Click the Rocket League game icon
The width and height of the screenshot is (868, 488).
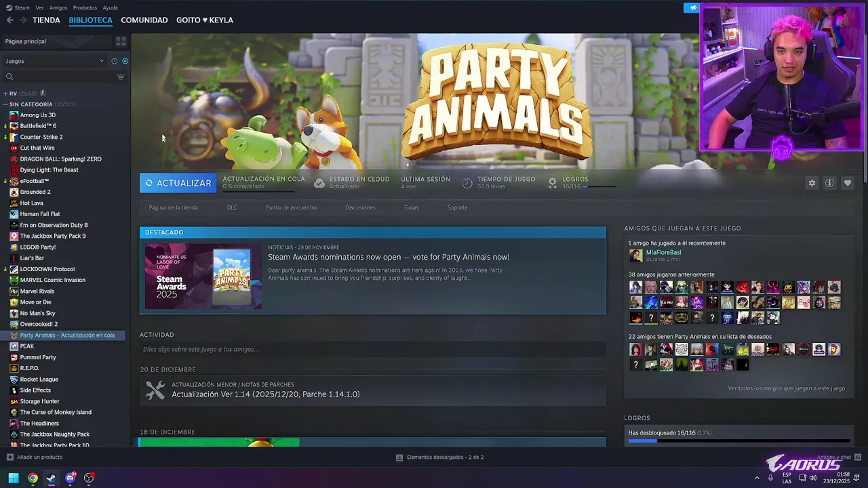point(14,380)
